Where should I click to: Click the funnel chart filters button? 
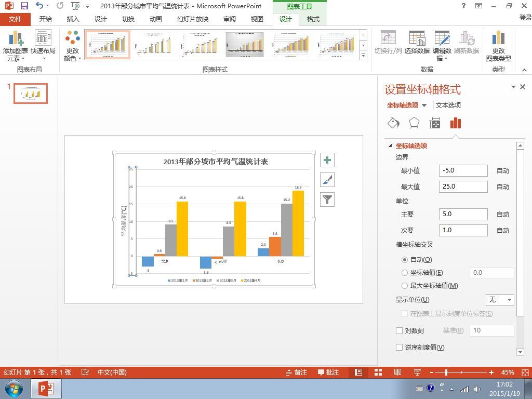(327, 199)
